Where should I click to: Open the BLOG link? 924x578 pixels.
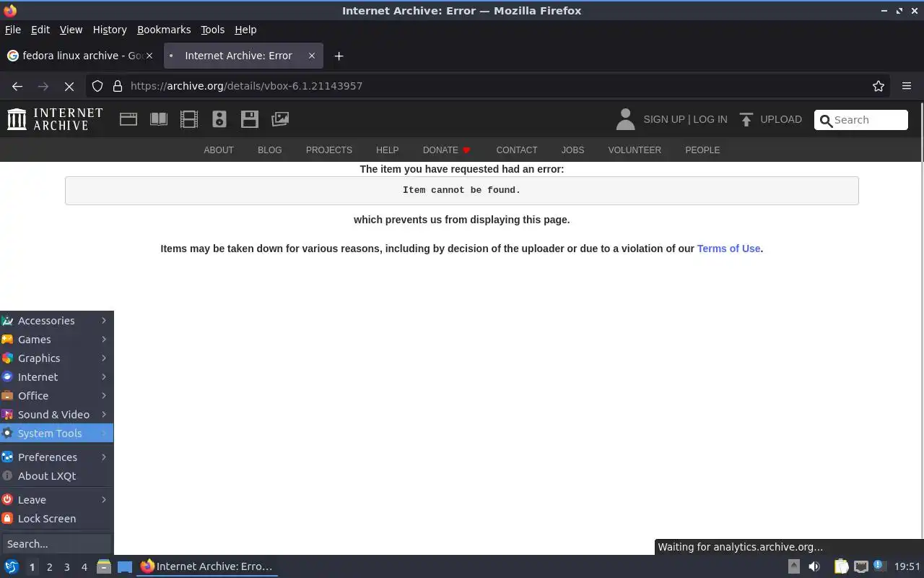tap(270, 150)
